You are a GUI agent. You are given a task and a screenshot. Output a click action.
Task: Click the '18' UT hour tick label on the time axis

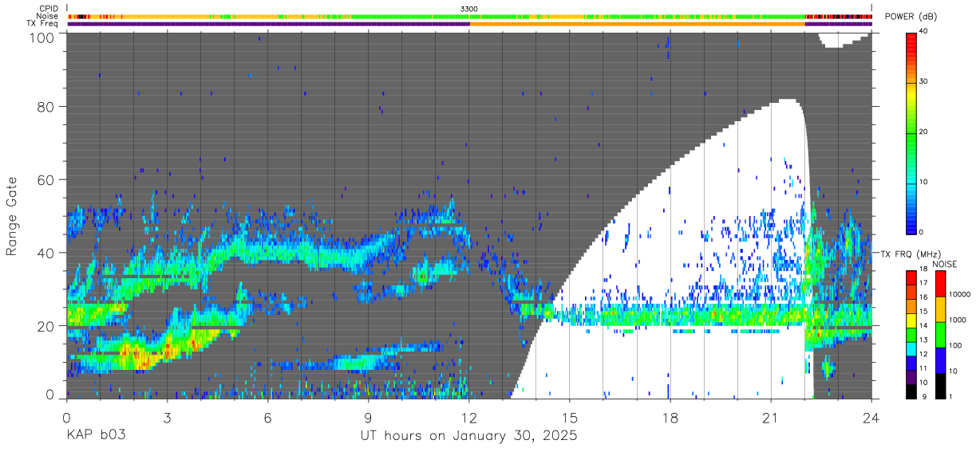pyautogui.click(x=670, y=417)
